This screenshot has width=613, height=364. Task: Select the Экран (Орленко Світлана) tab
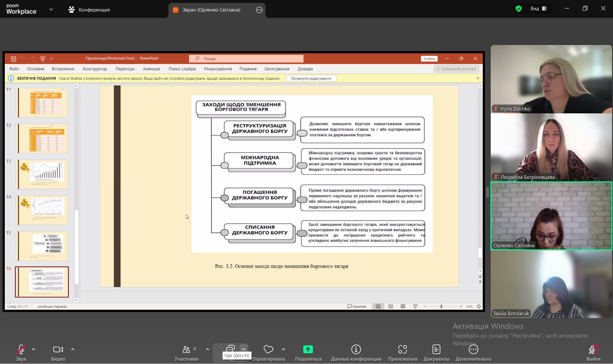click(211, 10)
